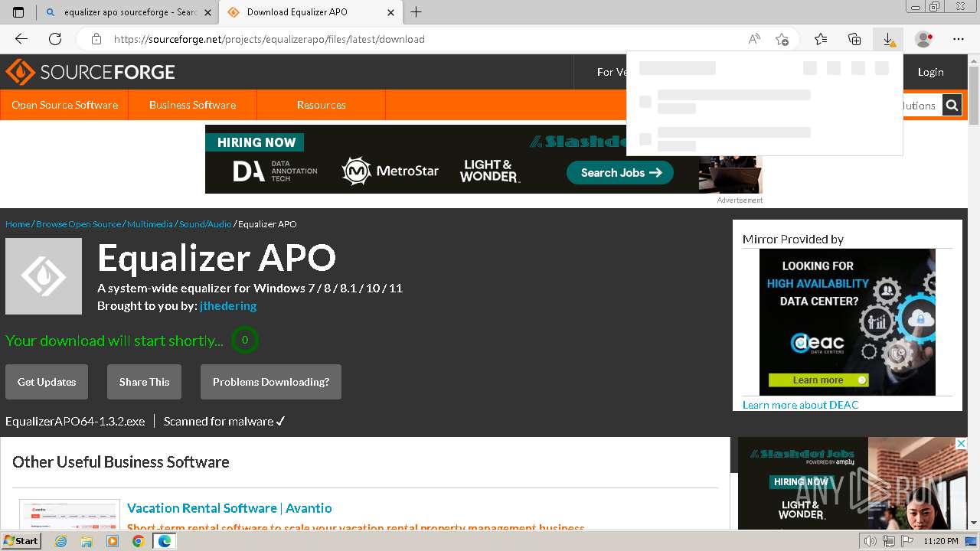
Task: Open Internet Explorer from the taskbar
Action: (60, 541)
